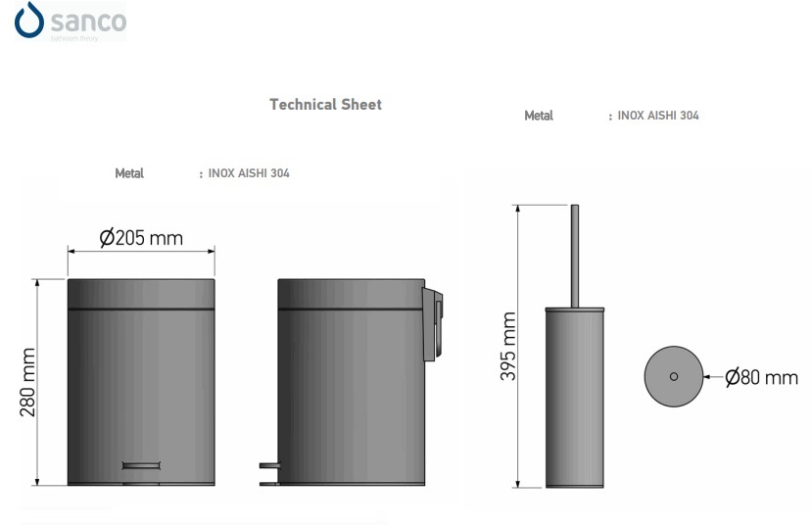Click the left INOX AISHI 304 material text
Image resolution: width=812 pixels, height=525 pixels.
click(248, 173)
